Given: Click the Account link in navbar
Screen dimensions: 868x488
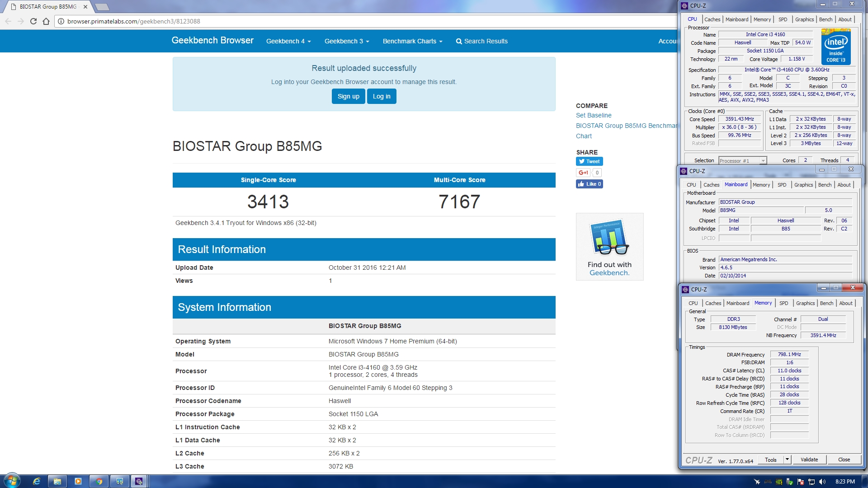Looking at the screenshot, I should point(668,41).
